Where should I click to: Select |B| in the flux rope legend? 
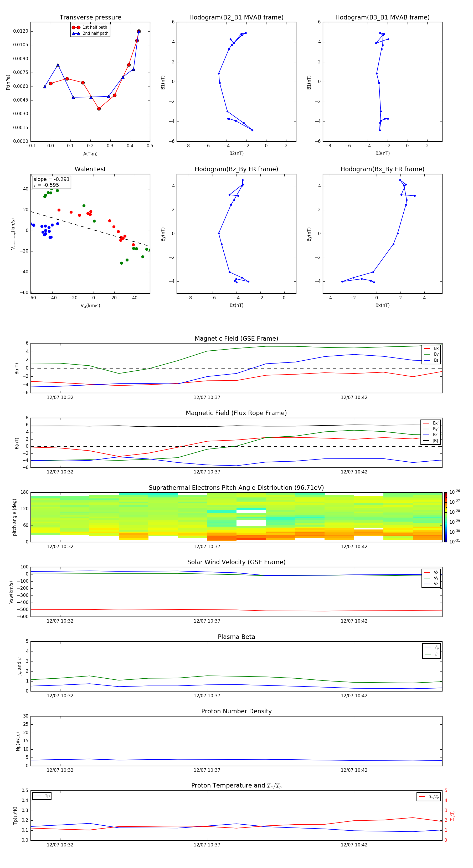431,441
